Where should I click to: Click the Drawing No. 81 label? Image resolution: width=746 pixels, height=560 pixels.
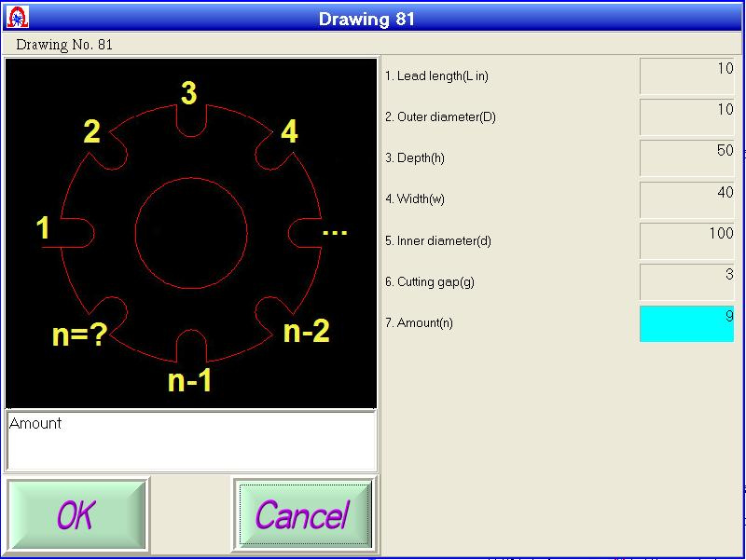[64, 45]
